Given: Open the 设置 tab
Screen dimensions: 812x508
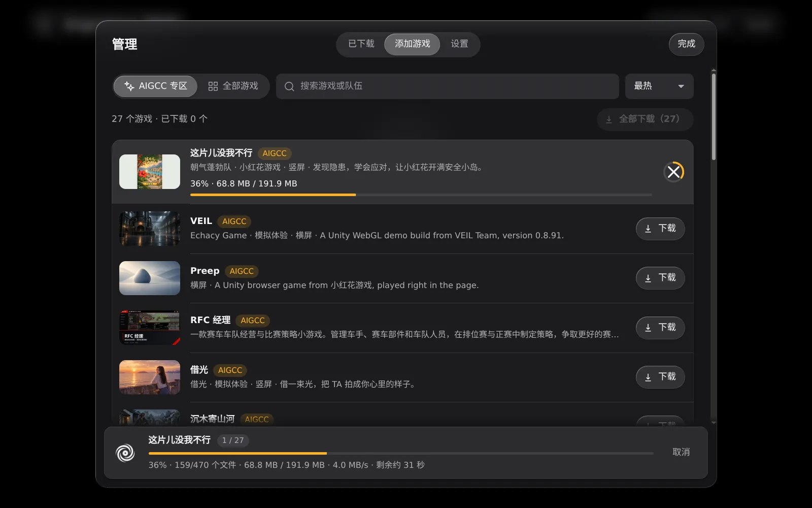Looking at the screenshot, I should pos(459,44).
